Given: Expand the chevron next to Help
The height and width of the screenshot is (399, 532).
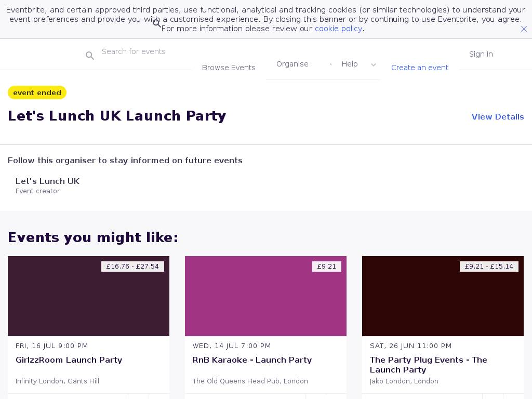Looking at the screenshot, I should [373, 64].
